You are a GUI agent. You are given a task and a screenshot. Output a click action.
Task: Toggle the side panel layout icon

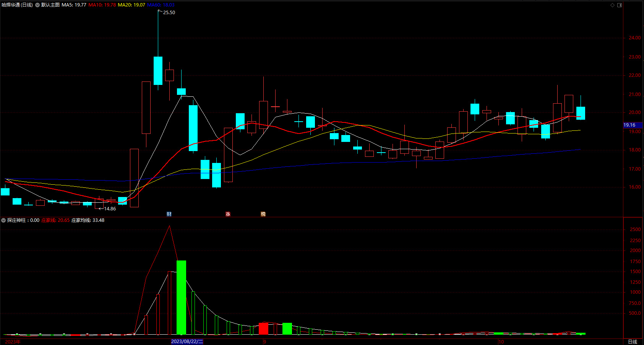[620, 5]
